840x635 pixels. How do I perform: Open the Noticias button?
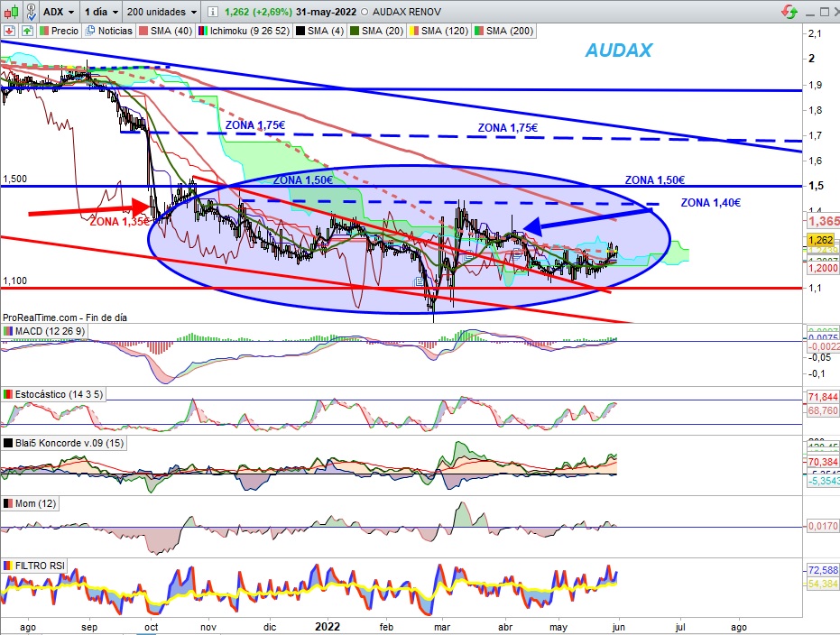[x=109, y=31]
